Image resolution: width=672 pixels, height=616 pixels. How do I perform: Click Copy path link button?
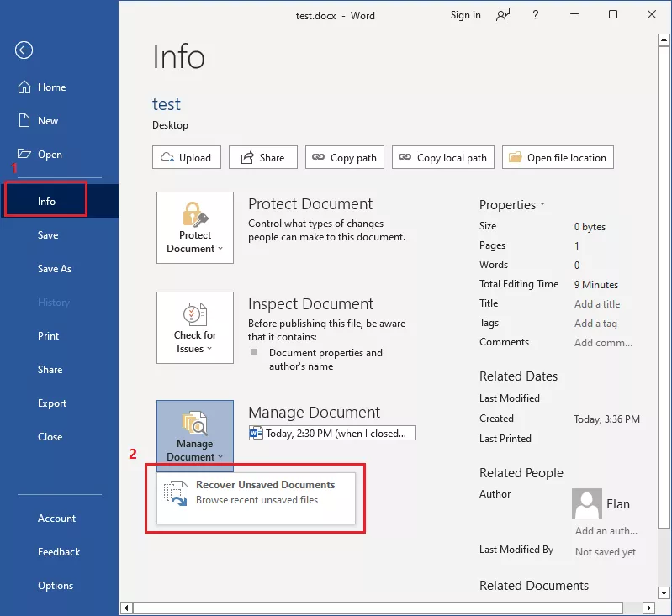point(344,157)
